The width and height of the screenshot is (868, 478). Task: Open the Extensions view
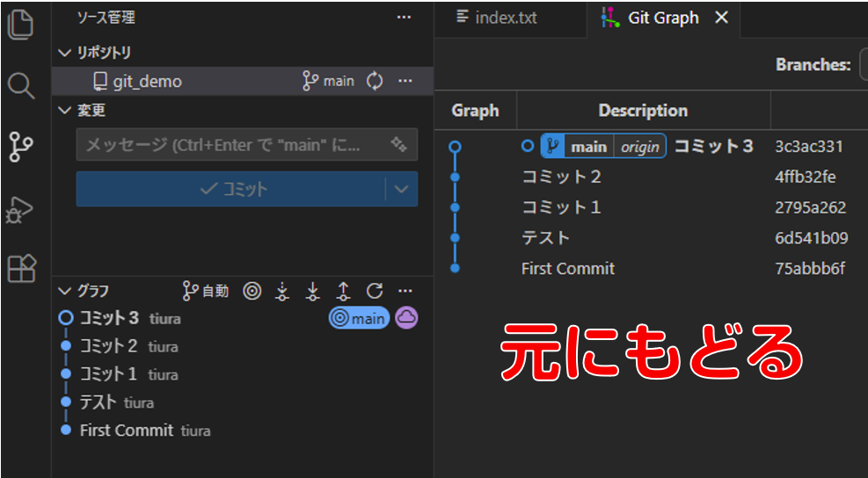[21, 268]
